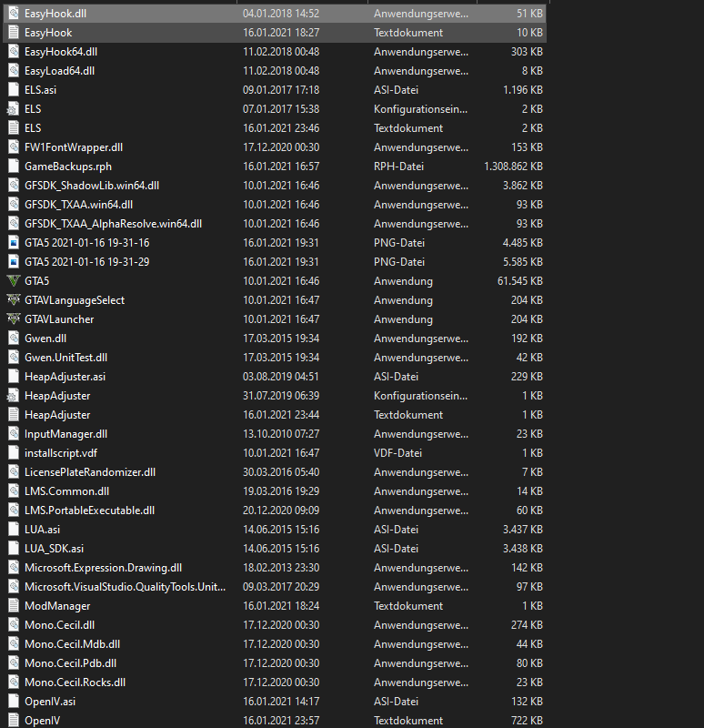Select GFSDK_TXAA_AlphaResolve.win64.dll file name
Image resolution: width=704 pixels, height=728 pixels.
[113, 224]
